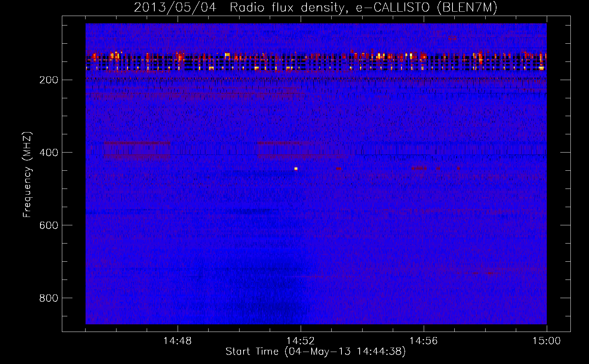Click the 'Frequency (MHZ)' axis label
589x364 pixels.
(27, 174)
